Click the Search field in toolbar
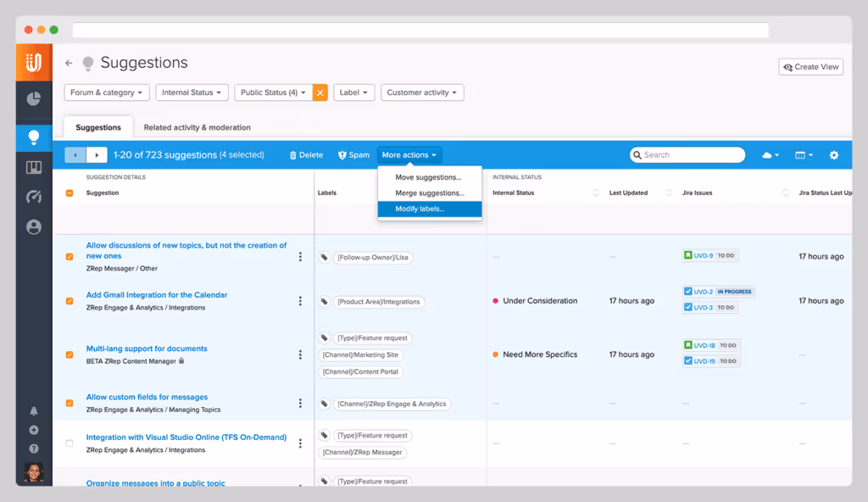The image size is (868, 502). (x=687, y=155)
